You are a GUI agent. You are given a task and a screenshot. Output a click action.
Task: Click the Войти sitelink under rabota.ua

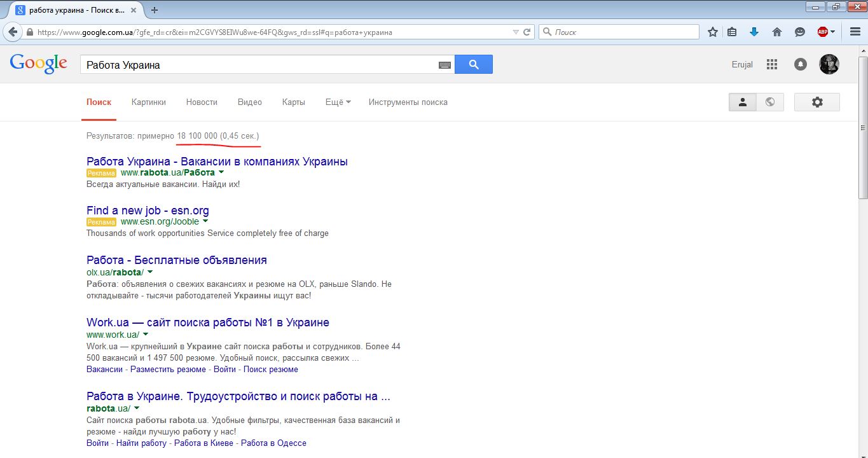97,443
